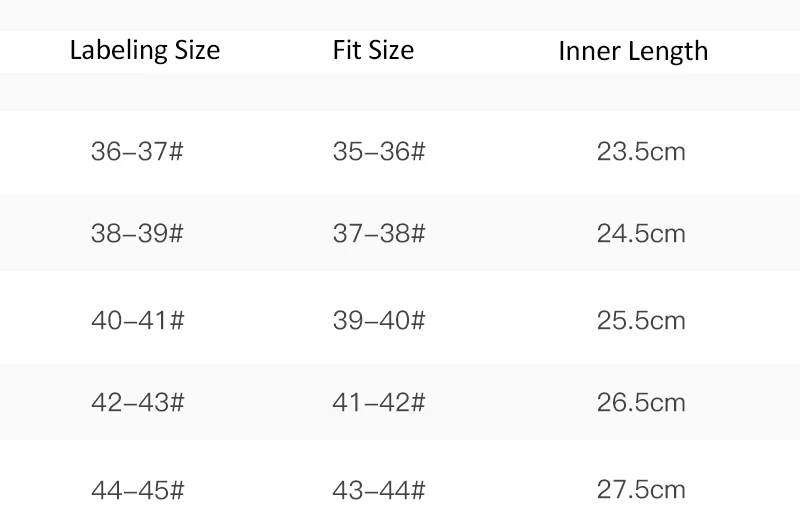Click fit size 43–44# cell

pyautogui.click(x=379, y=491)
